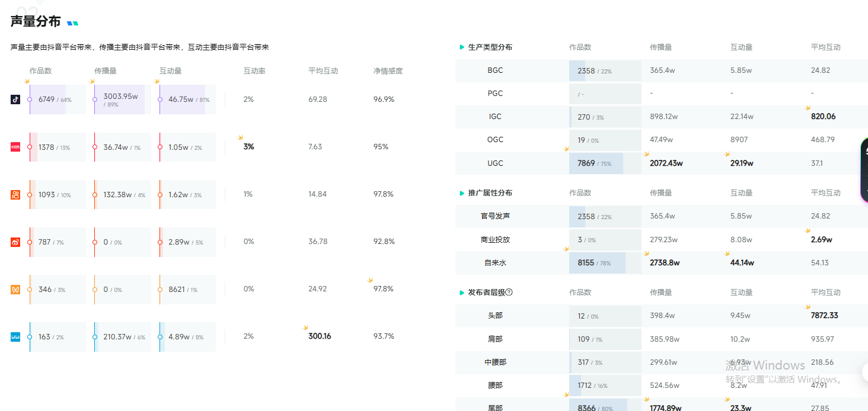868x411 pixels.
Task: Collapse the 发布者层级 section triangle
Action: tap(462, 292)
